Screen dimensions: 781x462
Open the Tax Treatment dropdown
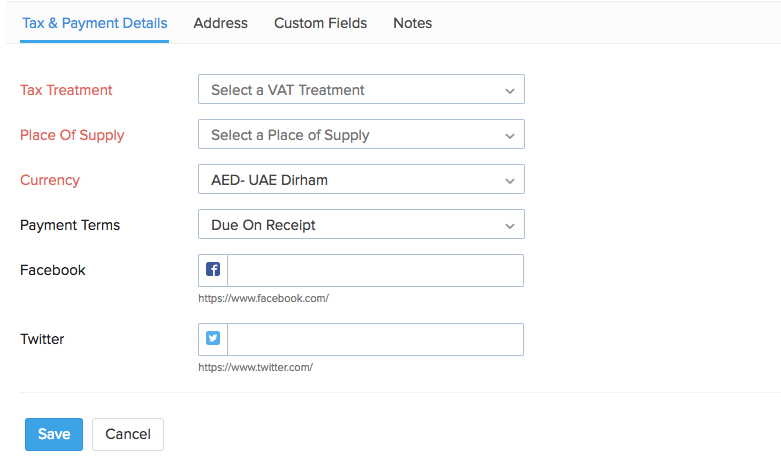[x=361, y=90]
